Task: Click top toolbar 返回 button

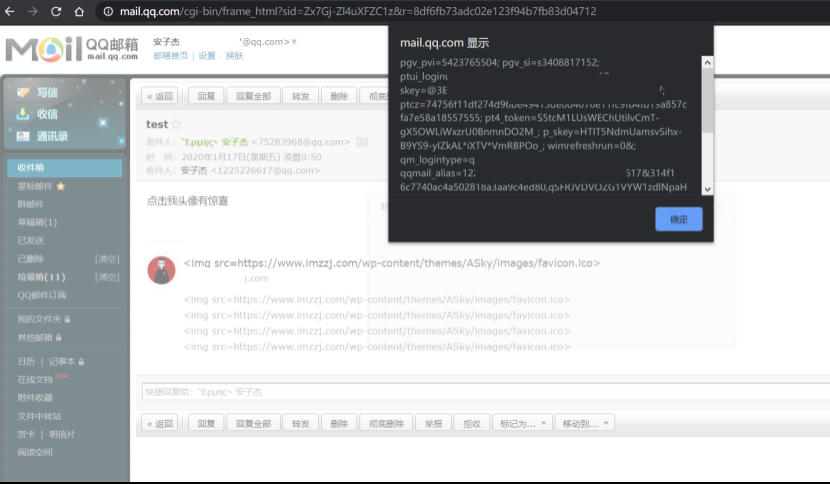Action: (160, 96)
